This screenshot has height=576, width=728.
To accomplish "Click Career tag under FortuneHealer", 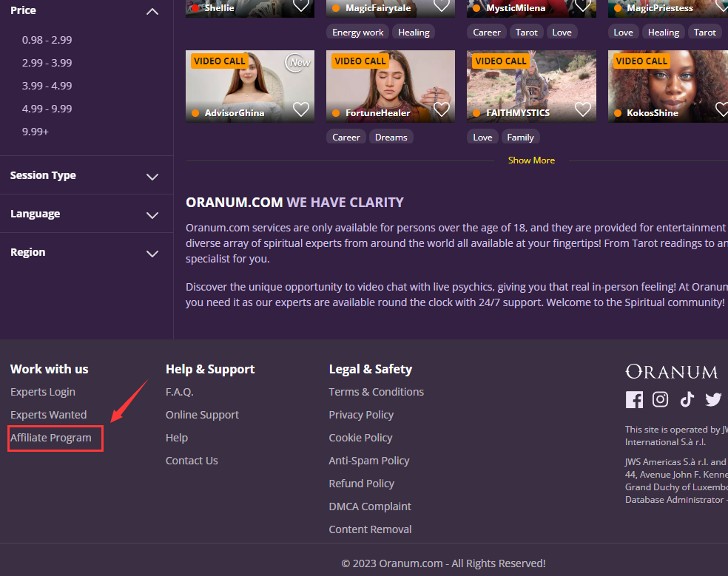I will [x=346, y=137].
